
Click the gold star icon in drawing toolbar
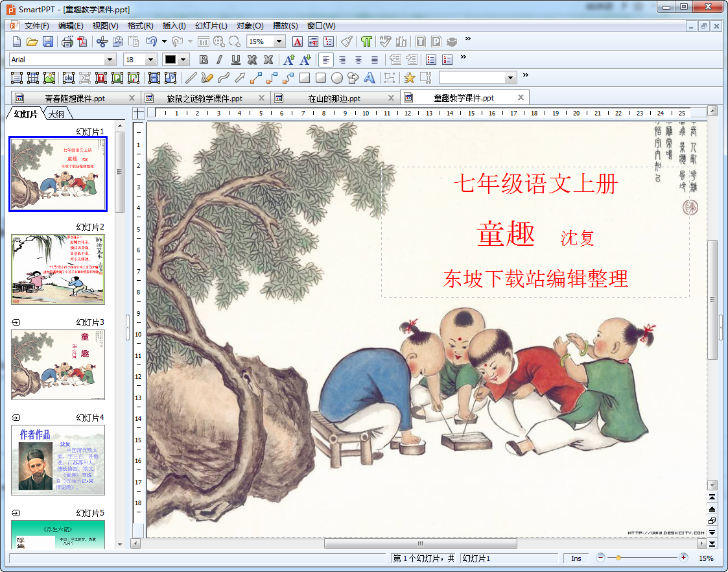click(x=409, y=78)
